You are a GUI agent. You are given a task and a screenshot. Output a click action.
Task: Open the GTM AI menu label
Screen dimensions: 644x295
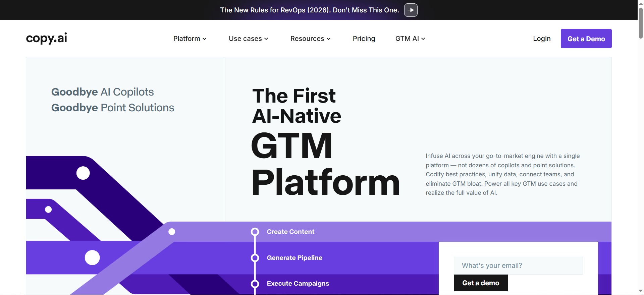tap(407, 39)
